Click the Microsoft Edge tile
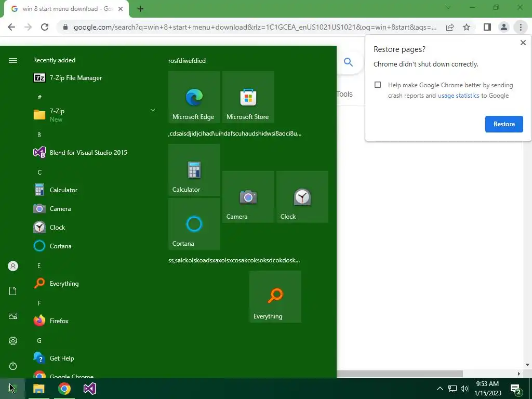The width and height of the screenshot is (532, 399). (x=194, y=97)
